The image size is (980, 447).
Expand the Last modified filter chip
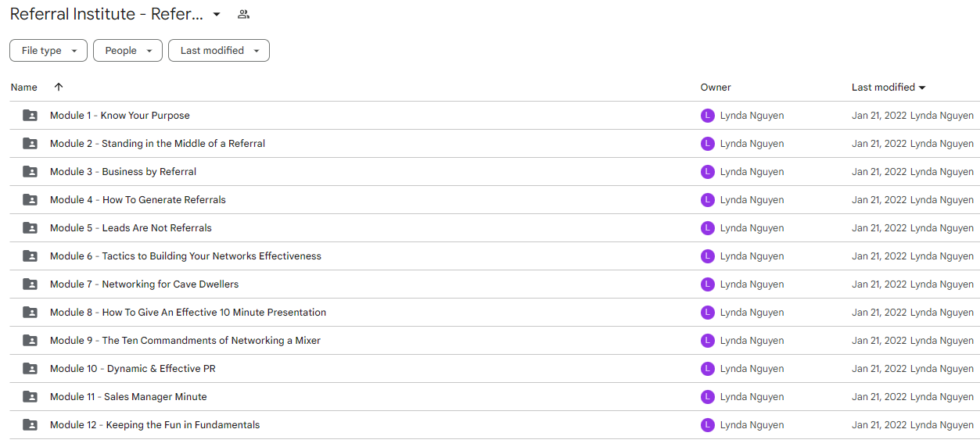pos(219,51)
